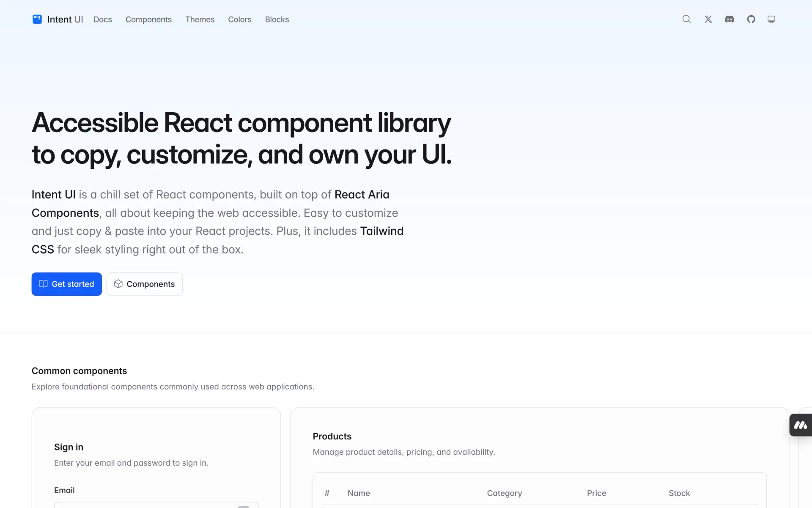Screen dimensions: 812x508
Task: Click the book icon inside Get started
Action: pos(43,284)
